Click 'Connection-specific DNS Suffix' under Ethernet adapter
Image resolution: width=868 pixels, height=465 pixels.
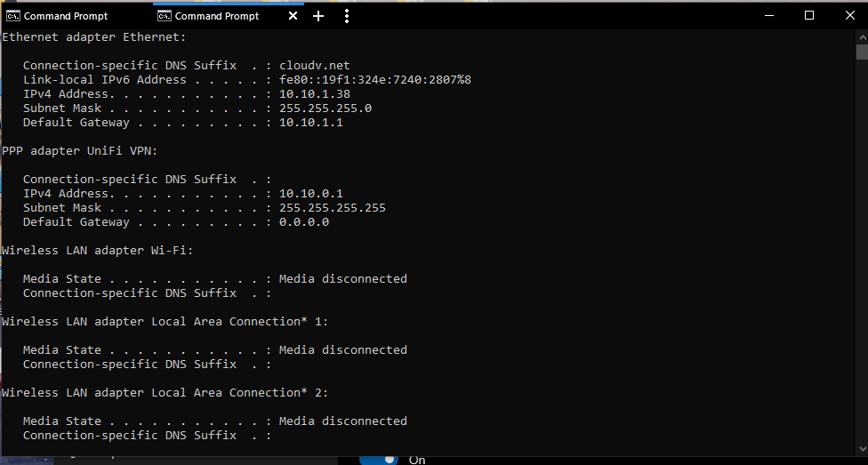130,65
